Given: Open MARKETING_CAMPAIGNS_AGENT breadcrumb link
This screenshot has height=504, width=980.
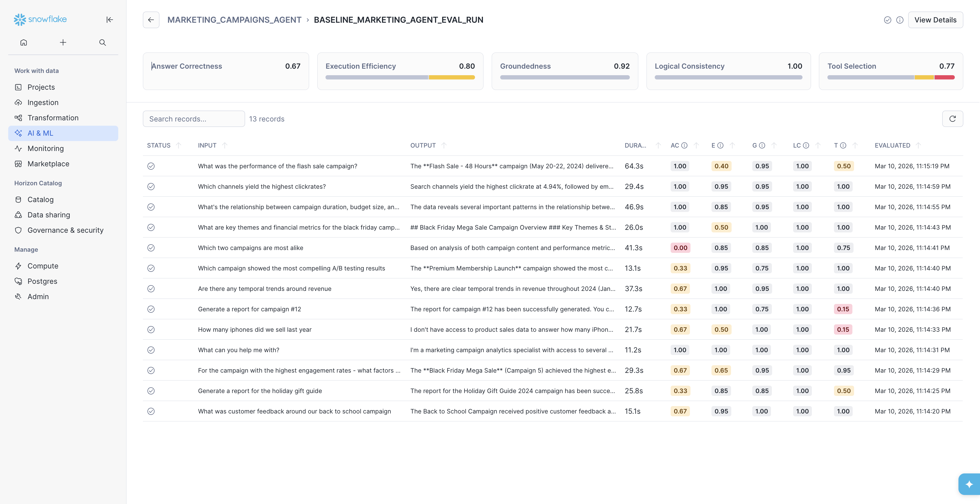Looking at the screenshot, I should pos(234,20).
